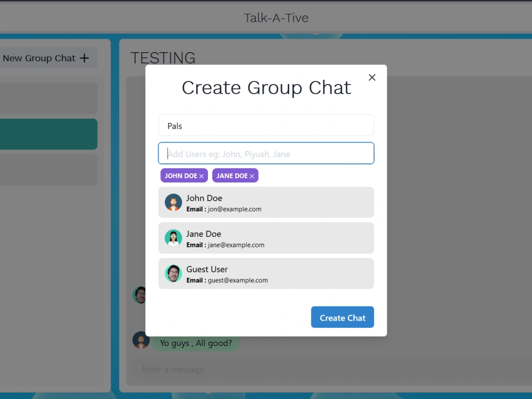Click the JOHN DOE purple badge

184,176
